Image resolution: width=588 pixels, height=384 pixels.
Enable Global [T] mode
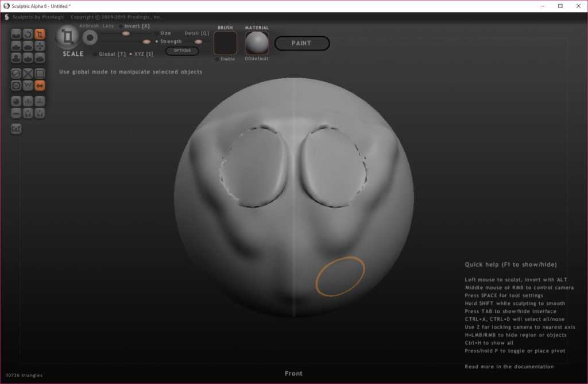point(110,54)
